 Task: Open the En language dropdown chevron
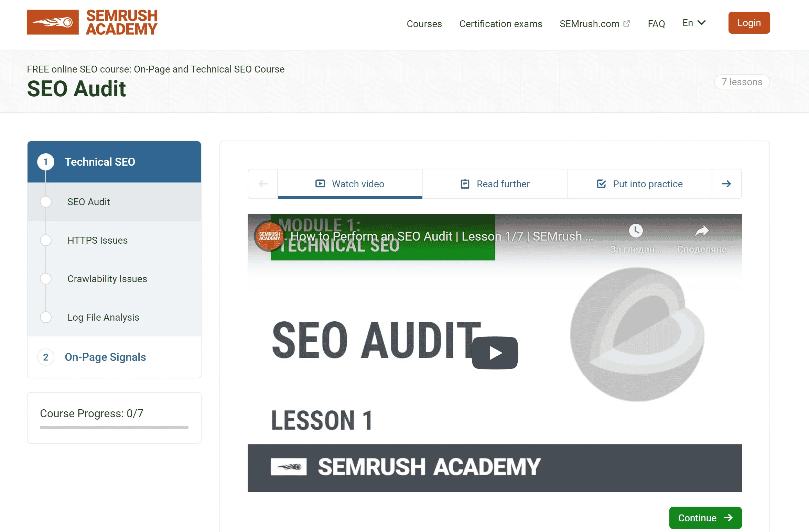point(702,23)
